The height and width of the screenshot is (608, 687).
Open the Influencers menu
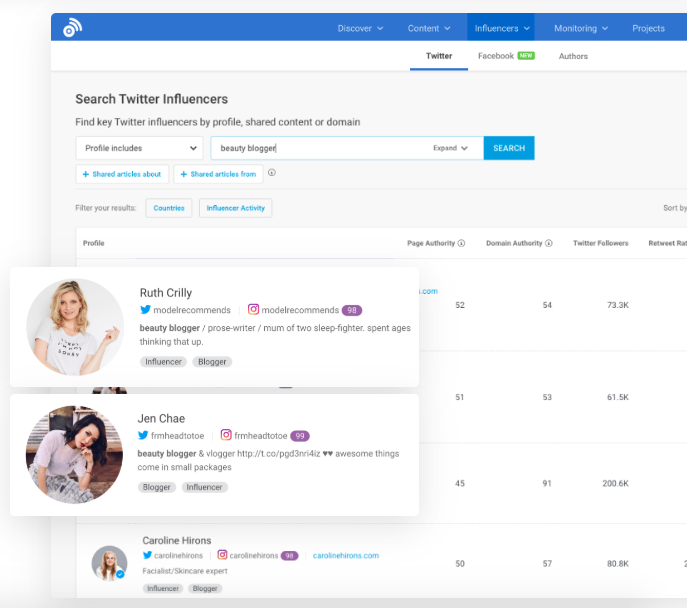pyautogui.click(x=501, y=28)
